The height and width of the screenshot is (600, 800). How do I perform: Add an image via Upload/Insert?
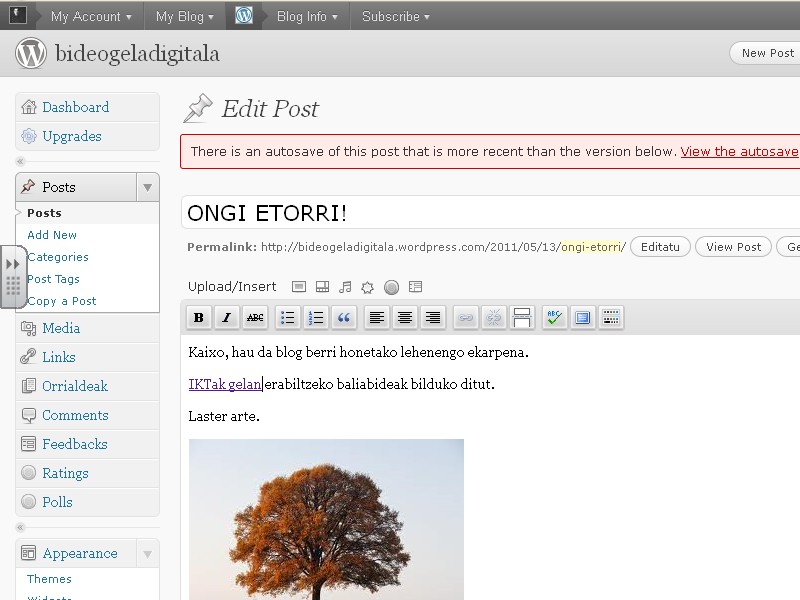299,287
